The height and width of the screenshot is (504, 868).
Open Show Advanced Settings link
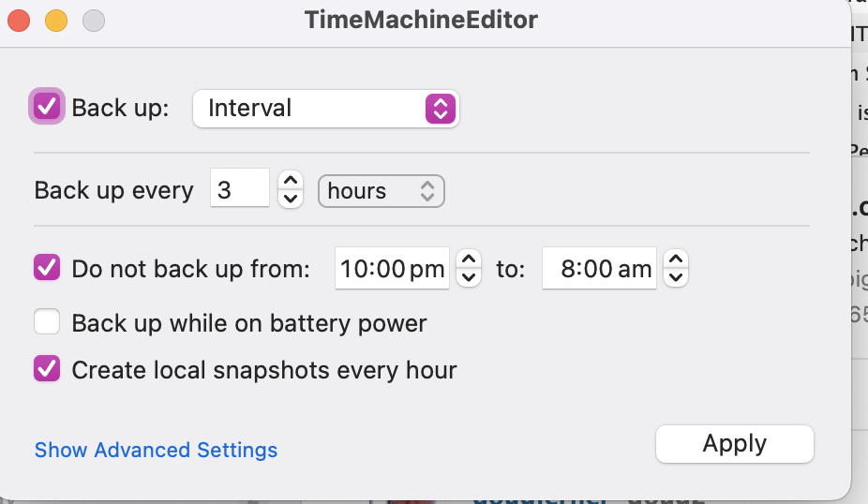tap(156, 450)
